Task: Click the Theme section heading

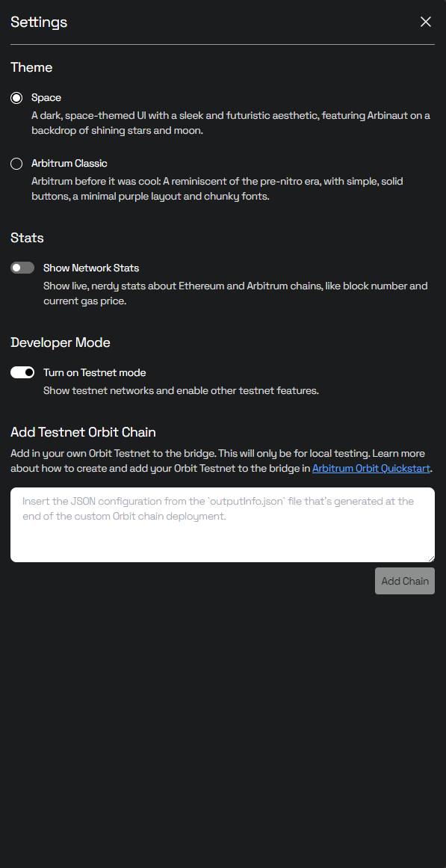Action: coord(31,67)
